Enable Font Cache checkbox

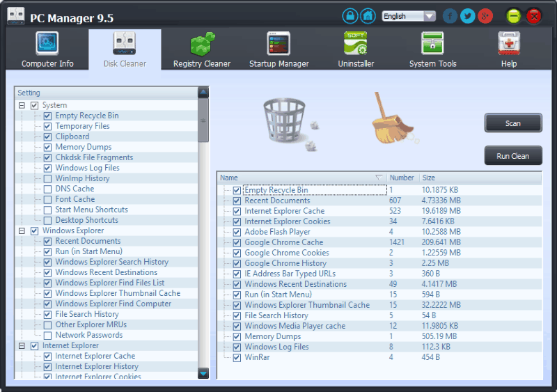pyautogui.click(x=47, y=200)
